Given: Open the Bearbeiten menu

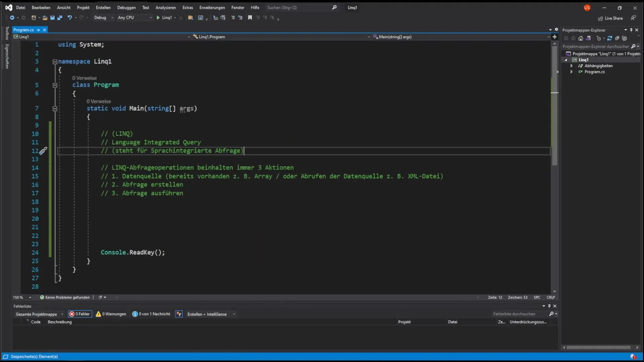Looking at the screenshot, I should (x=41, y=7).
